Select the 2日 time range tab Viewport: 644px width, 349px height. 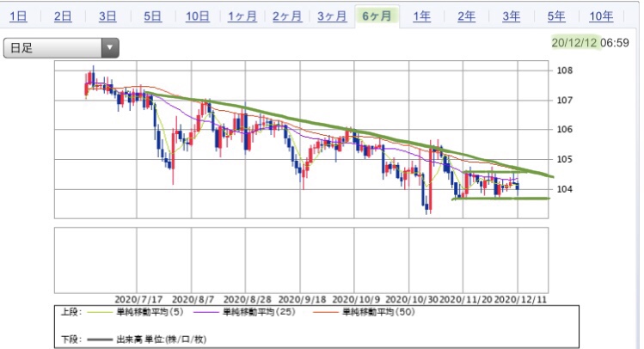point(63,16)
